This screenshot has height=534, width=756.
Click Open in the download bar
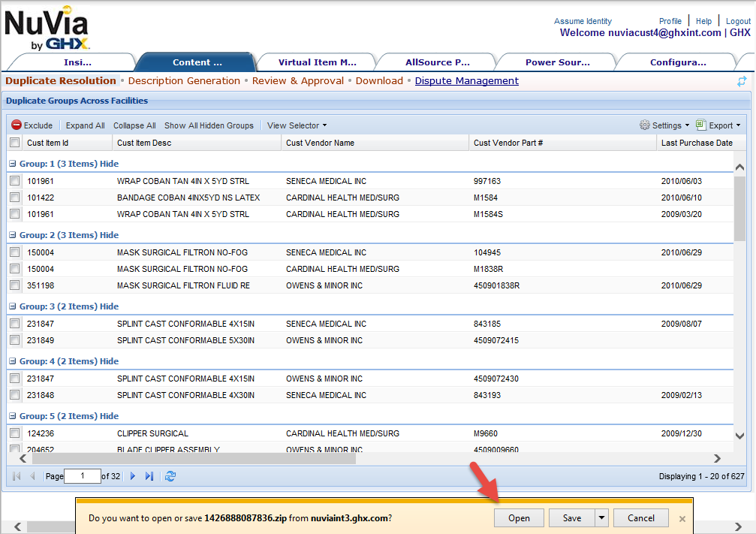(519, 518)
